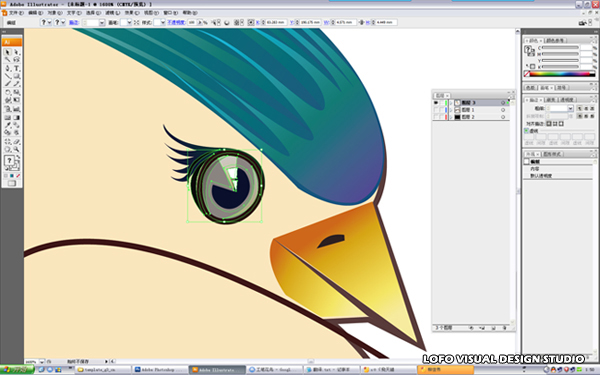The image size is (600, 375).
Task: Open the 效果 Effect menu
Action: click(x=131, y=13)
